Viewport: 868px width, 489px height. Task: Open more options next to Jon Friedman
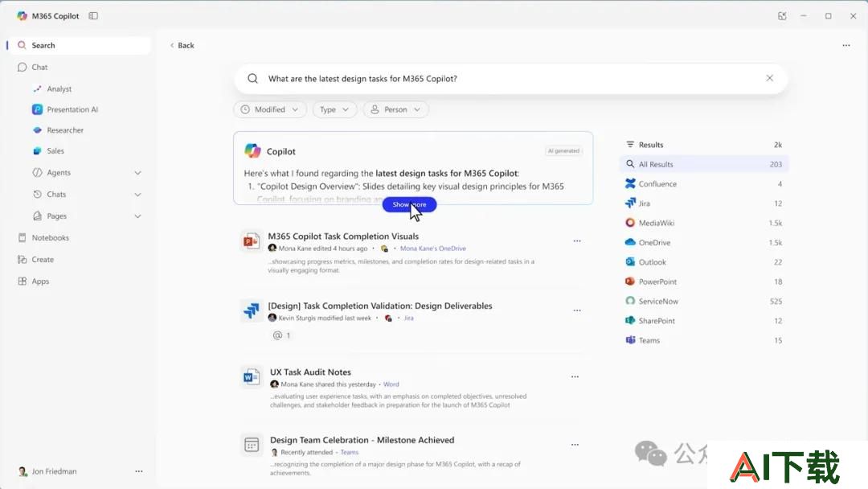(139, 471)
